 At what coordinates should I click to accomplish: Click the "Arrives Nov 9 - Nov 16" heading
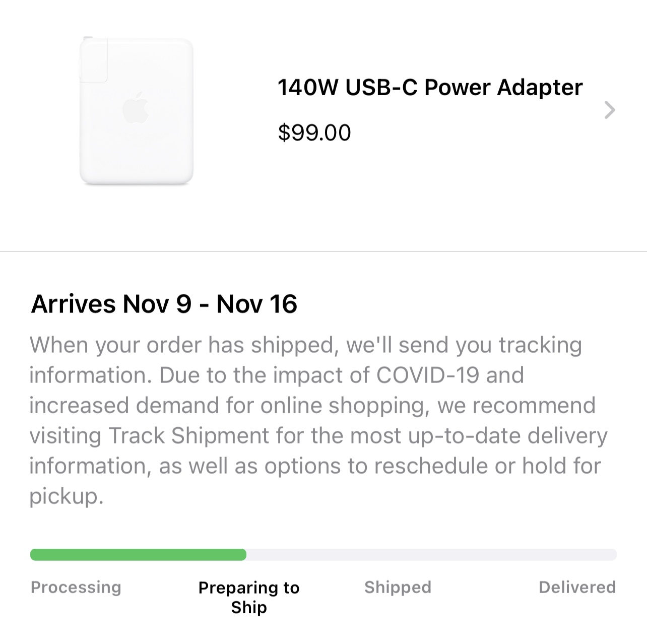[164, 304]
